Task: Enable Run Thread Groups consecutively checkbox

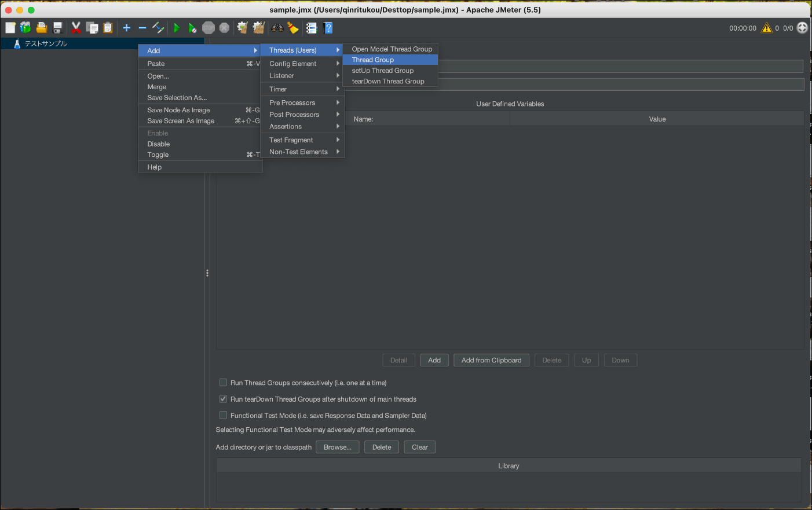Action: point(223,383)
